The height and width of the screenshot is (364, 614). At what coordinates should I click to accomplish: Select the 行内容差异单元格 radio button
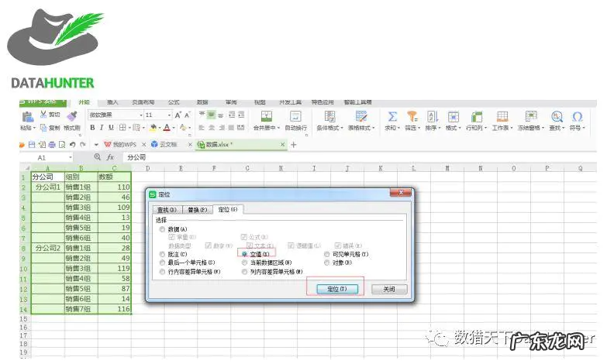(162, 272)
